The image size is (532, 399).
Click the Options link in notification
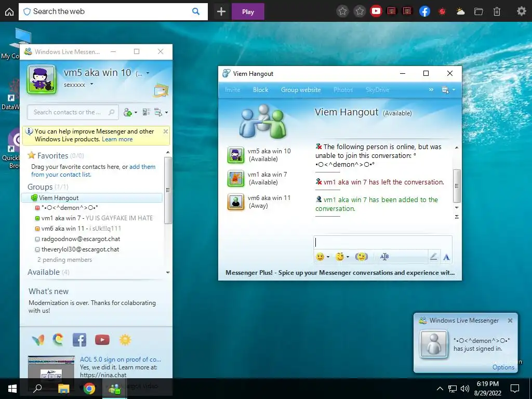click(x=503, y=367)
